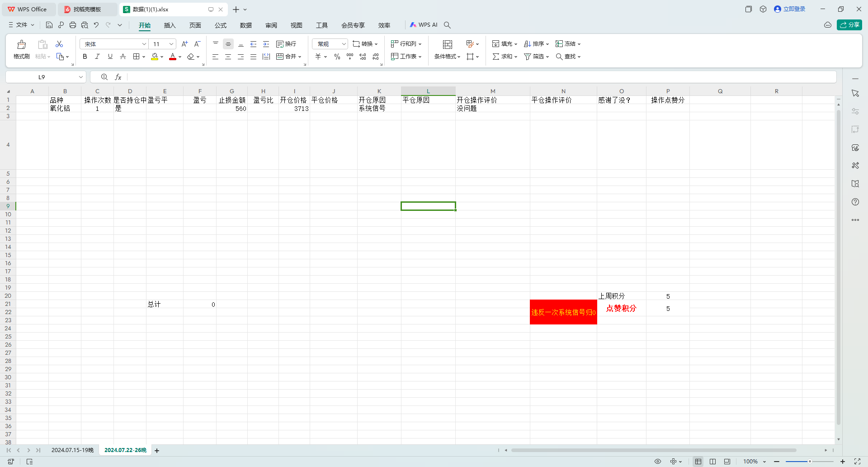Click the 分享 share button

point(849,25)
